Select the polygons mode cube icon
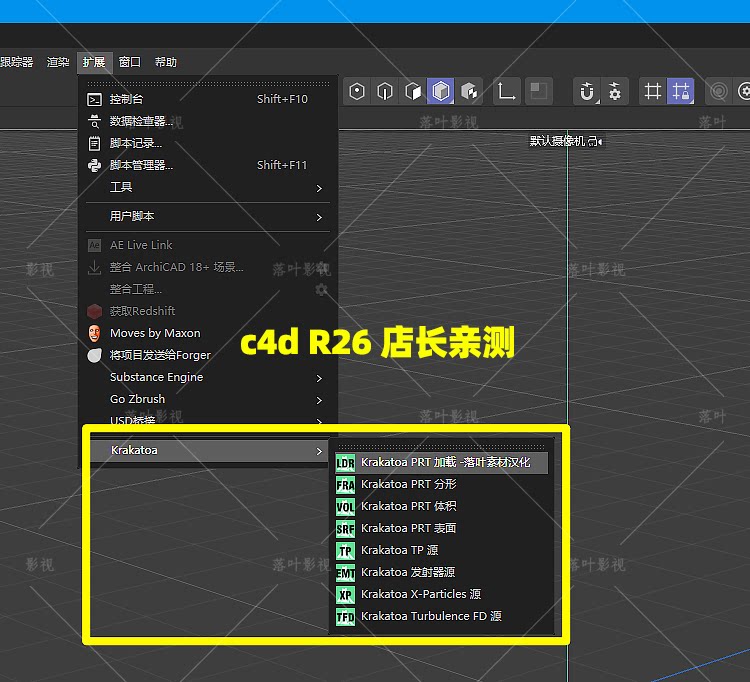The image size is (750, 682). pos(413,91)
